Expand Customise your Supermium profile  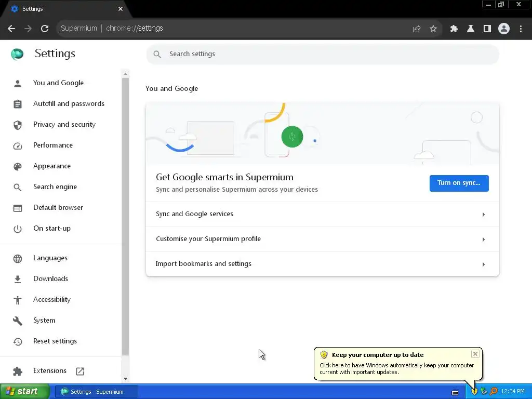322,239
